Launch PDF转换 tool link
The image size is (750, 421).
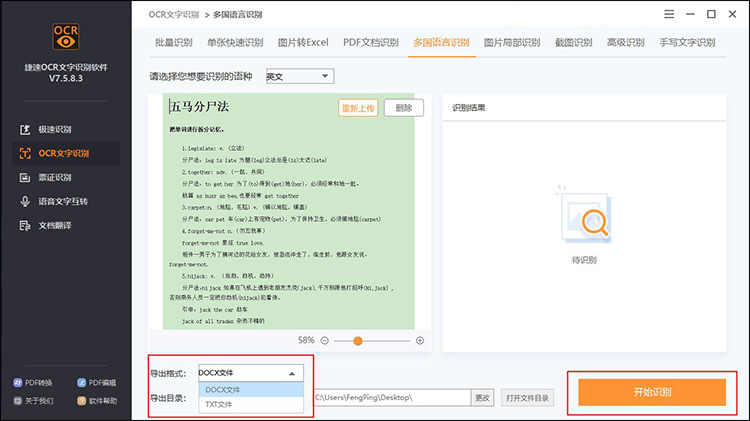coord(33,382)
